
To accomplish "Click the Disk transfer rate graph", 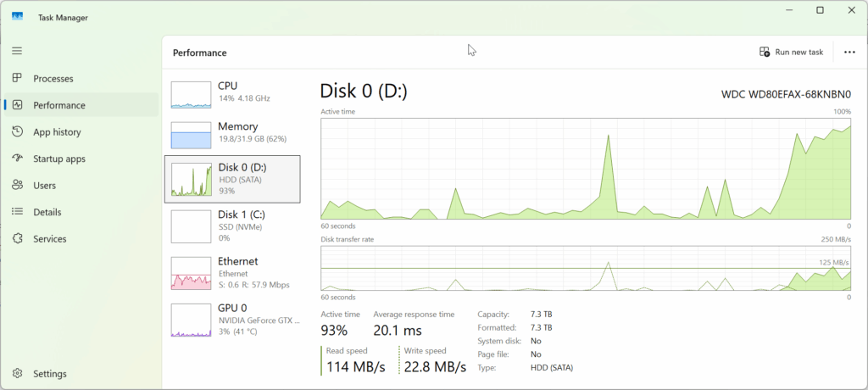I will 586,268.
